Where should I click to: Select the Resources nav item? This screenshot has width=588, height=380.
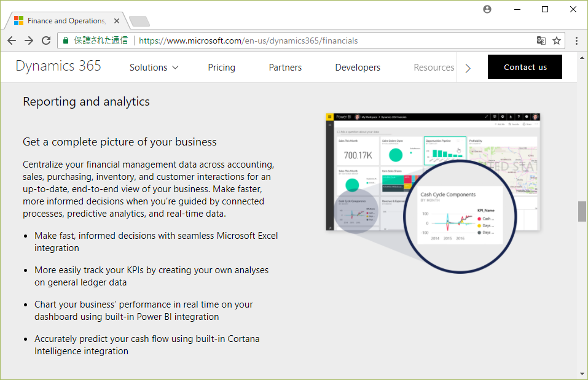coord(434,68)
